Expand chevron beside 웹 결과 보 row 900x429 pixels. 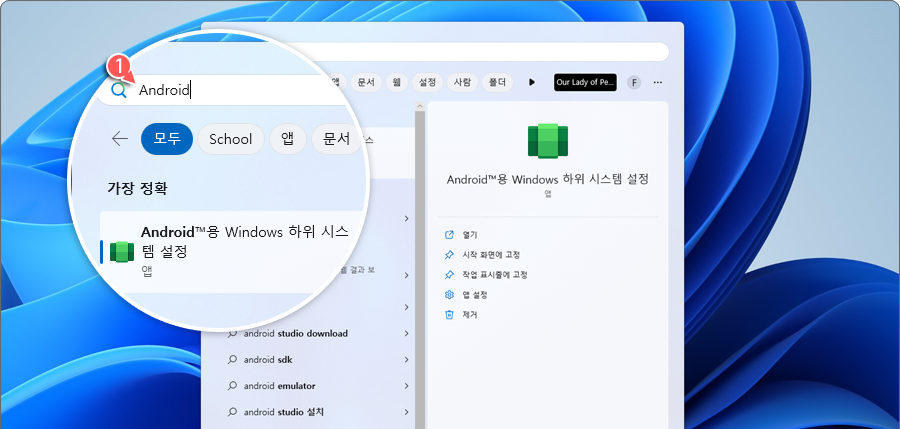406,276
